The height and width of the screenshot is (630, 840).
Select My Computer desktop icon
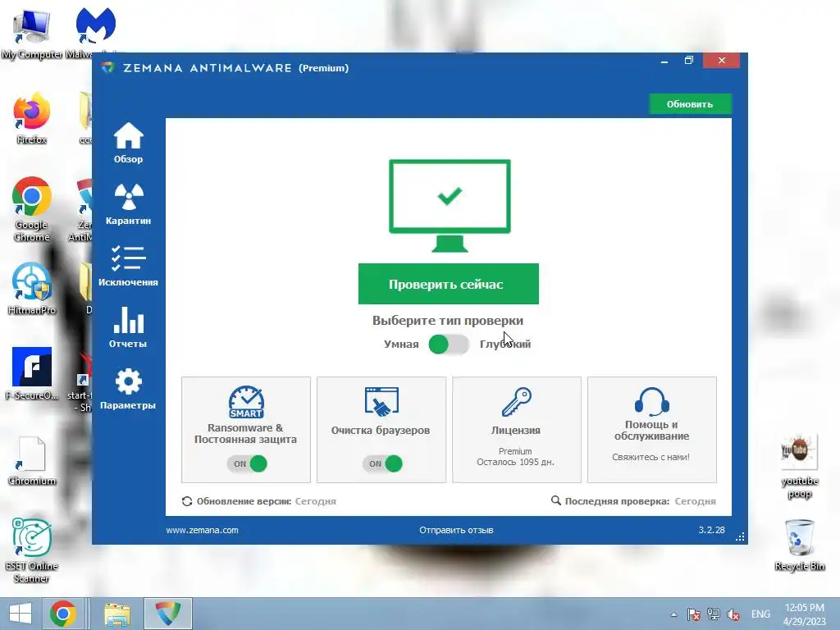coord(32,33)
